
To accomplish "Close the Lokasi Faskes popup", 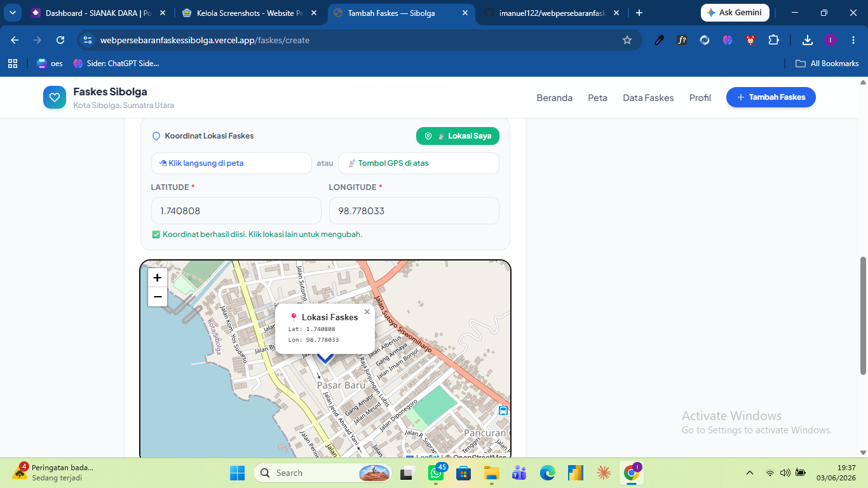I will (x=367, y=312).
